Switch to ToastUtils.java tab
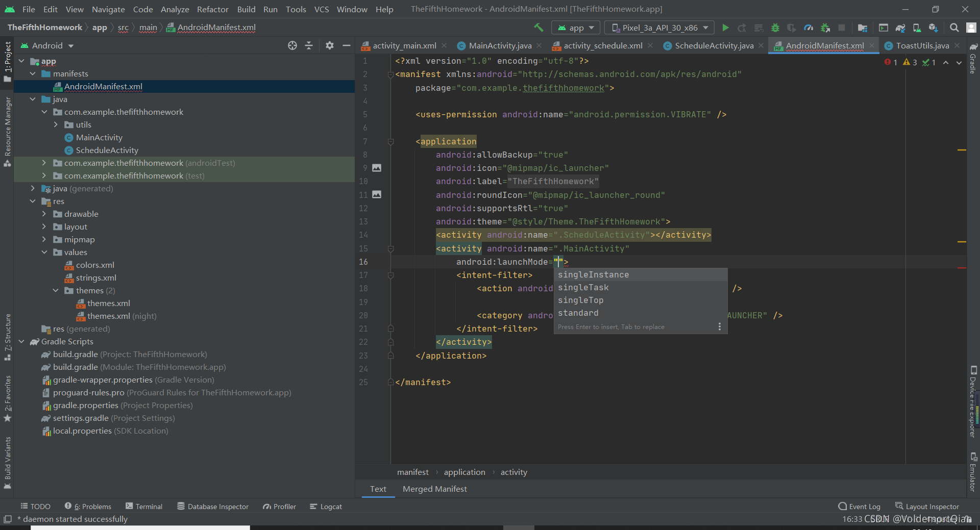This screenshot has width=980, height=530. pos(922,45)
